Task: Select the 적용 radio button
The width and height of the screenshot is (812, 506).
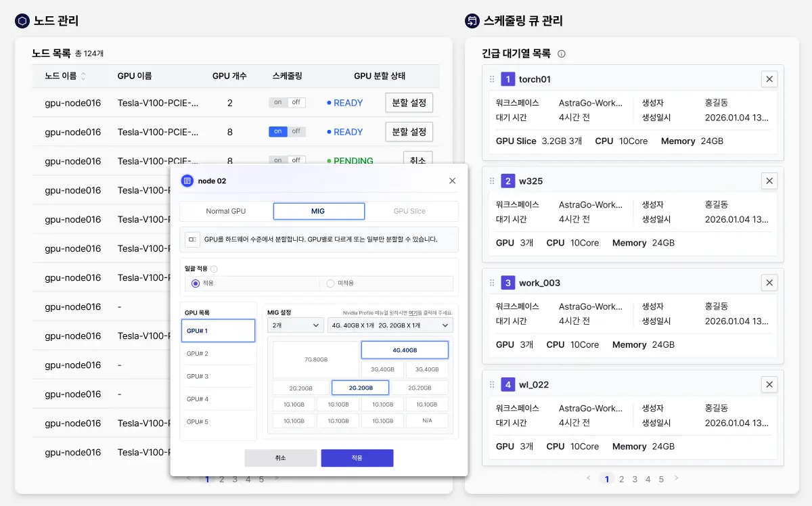Action: point(196,283)
